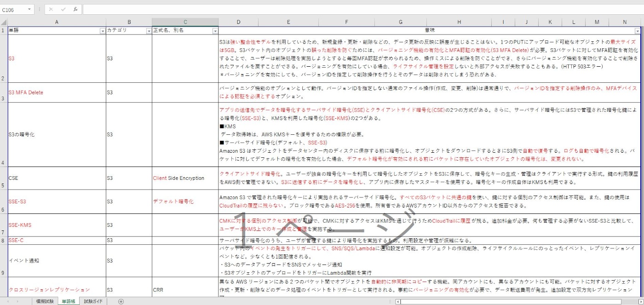Click inside the formula bar input

362,10
